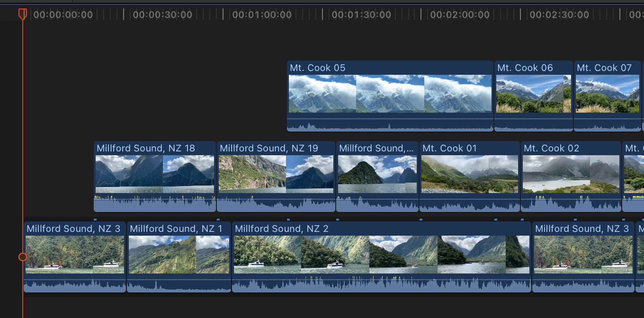
Task: Jump to 00:01:30:00 on the ruler
Action: 361,15
